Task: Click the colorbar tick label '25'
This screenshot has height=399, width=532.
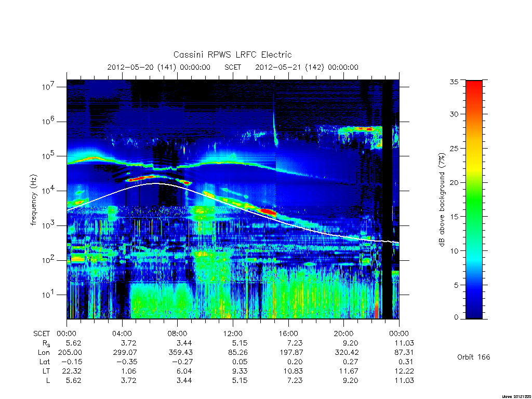Action: pyautogui.click(x=454, y=148)
